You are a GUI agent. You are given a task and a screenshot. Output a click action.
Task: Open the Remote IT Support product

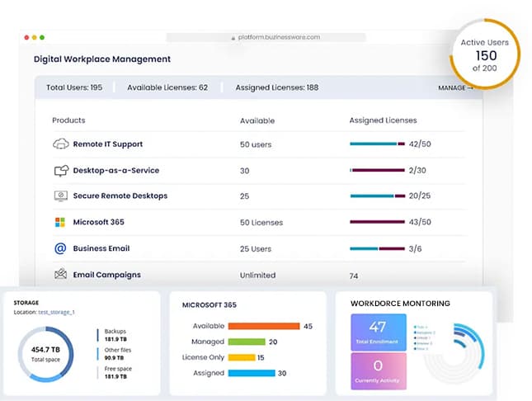pos(107,144)
